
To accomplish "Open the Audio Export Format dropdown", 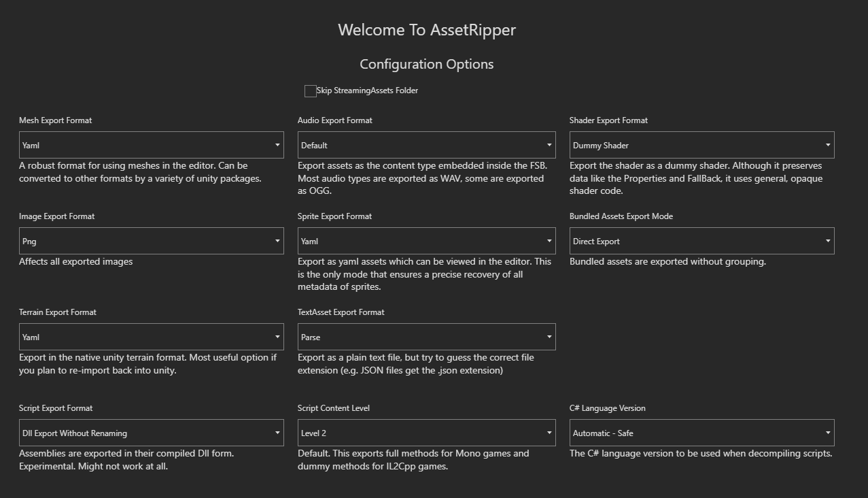I will [x=427, y=145].
